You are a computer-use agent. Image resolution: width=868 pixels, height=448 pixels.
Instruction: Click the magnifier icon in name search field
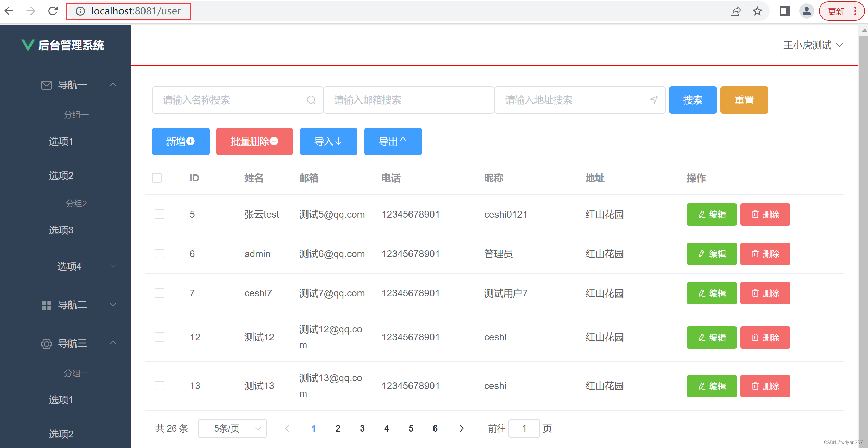click(x=311, y=100)
